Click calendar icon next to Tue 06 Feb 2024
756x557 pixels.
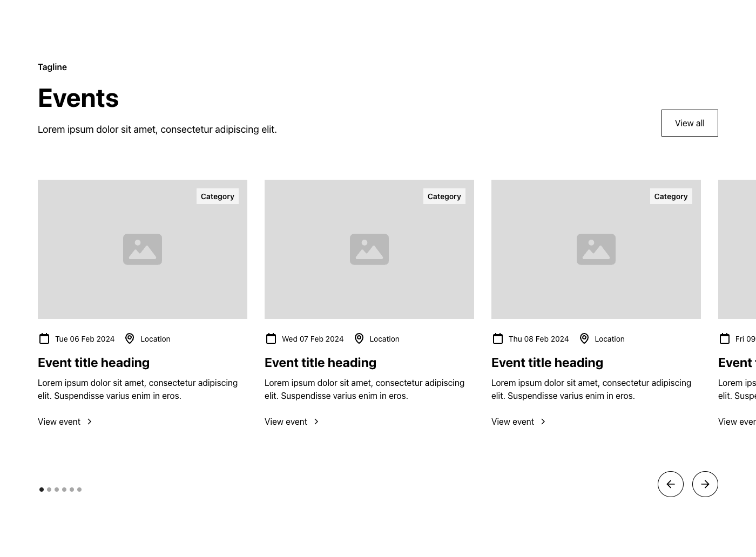pyautogui.click(x=44, y=338)
